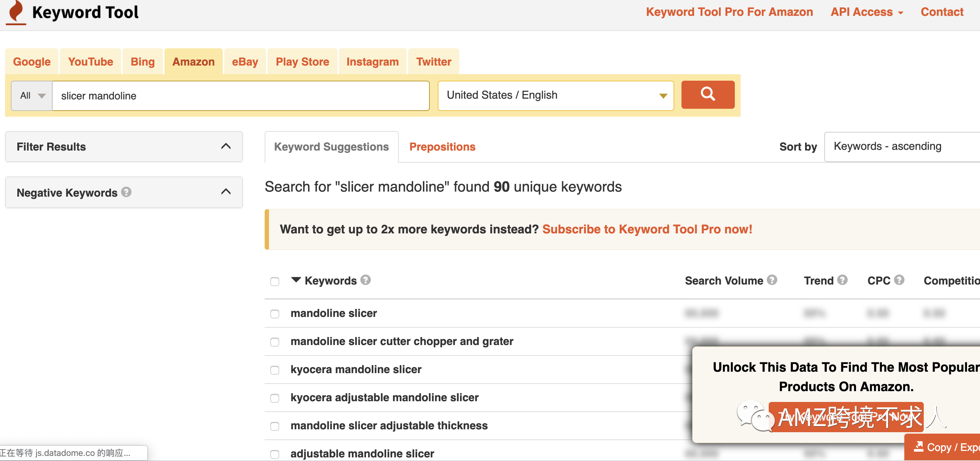Open the Sort by Keywords - ascending selector
Viewport: 980px width, 461px height.
coord(902,147)
